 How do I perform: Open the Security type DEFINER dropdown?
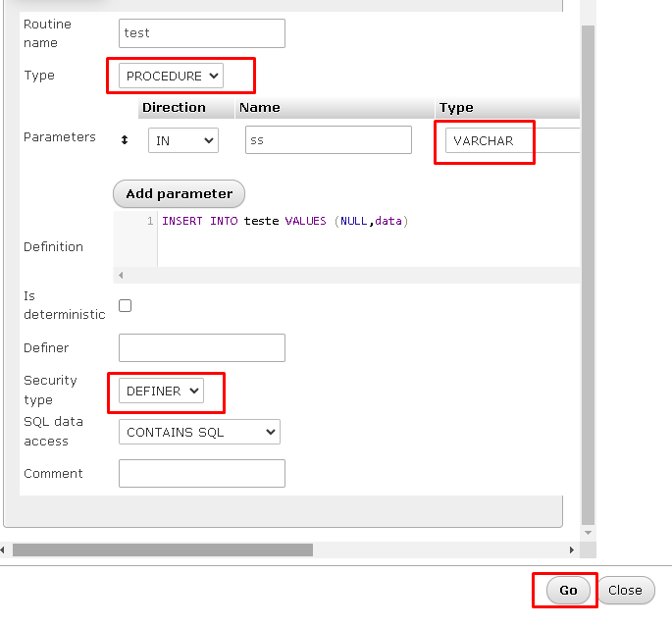coord(161,391)
